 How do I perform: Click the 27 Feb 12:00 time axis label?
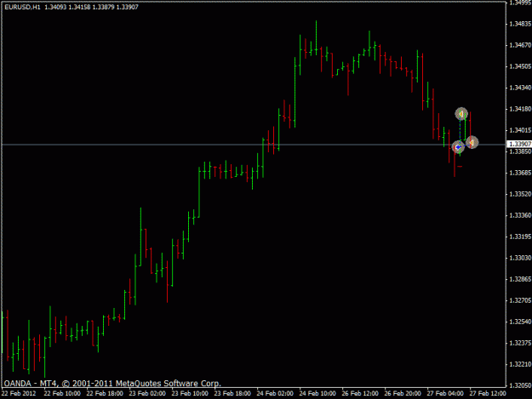[488, 394]
